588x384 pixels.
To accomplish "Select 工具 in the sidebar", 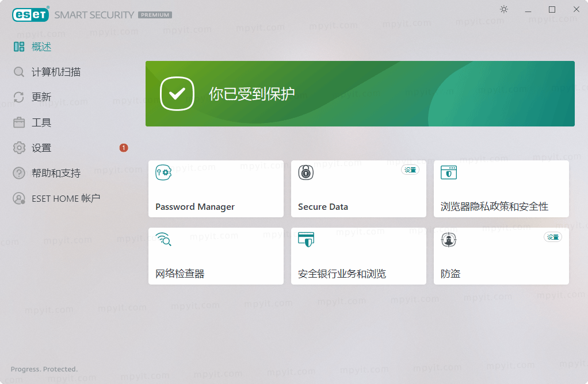I will pyautogui.click(x=41, y=122).
